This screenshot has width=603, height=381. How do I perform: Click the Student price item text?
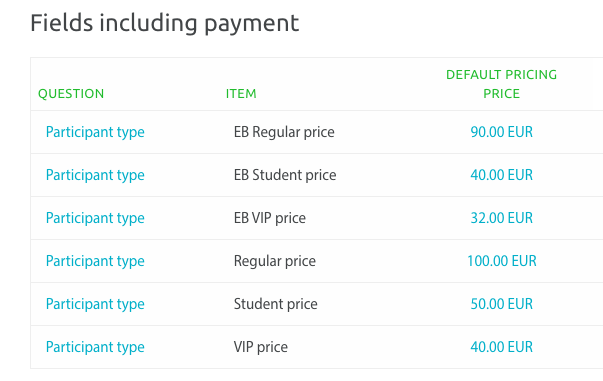coord(276,304)
